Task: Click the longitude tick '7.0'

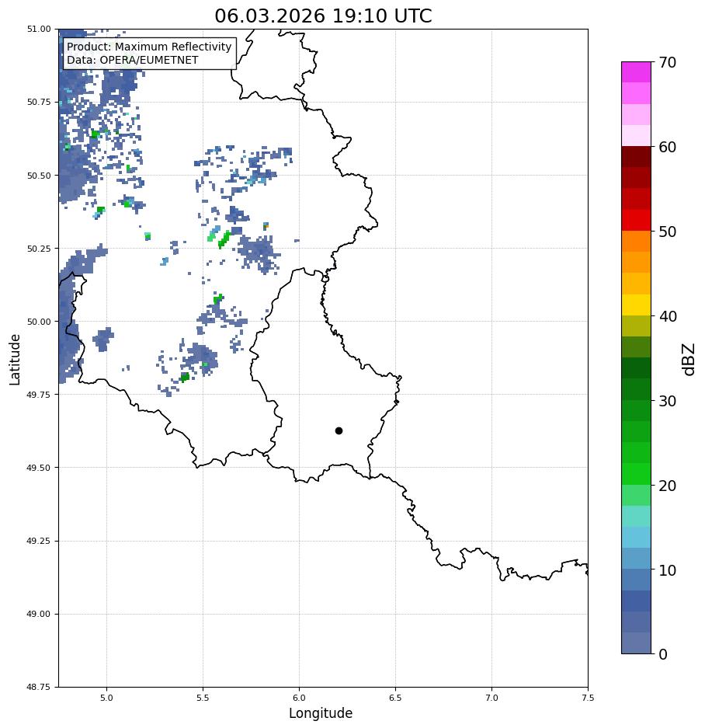Action: click(x=492, y=698)
